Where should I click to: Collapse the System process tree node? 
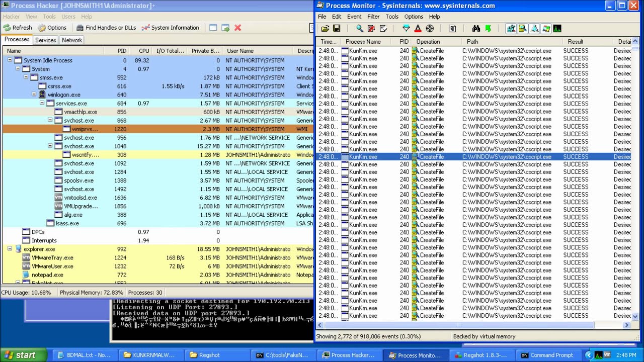coord(18,69)
